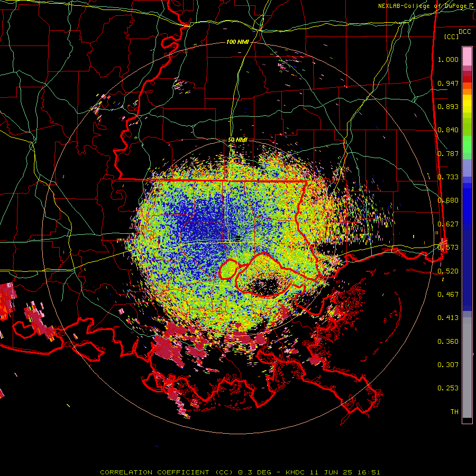Click the 100 NMI range ring label
The width and height of the screenshot is (476, 476).
coord(237,42)
